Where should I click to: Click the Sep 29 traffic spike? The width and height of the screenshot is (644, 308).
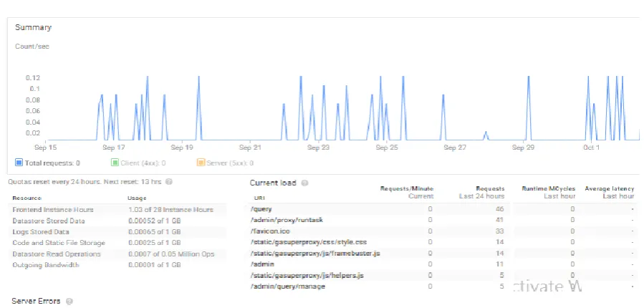pyautogui.click(x=529, y=107)
